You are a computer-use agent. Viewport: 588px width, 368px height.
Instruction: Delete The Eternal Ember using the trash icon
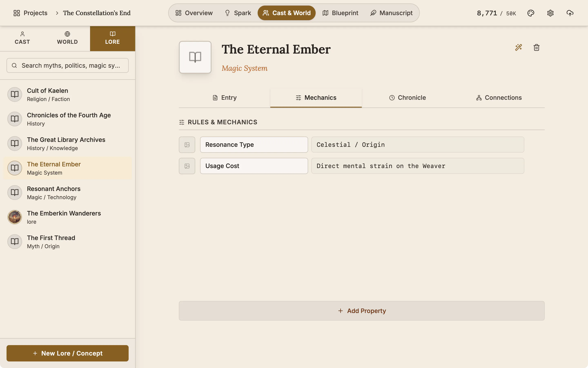pos(537,47)
